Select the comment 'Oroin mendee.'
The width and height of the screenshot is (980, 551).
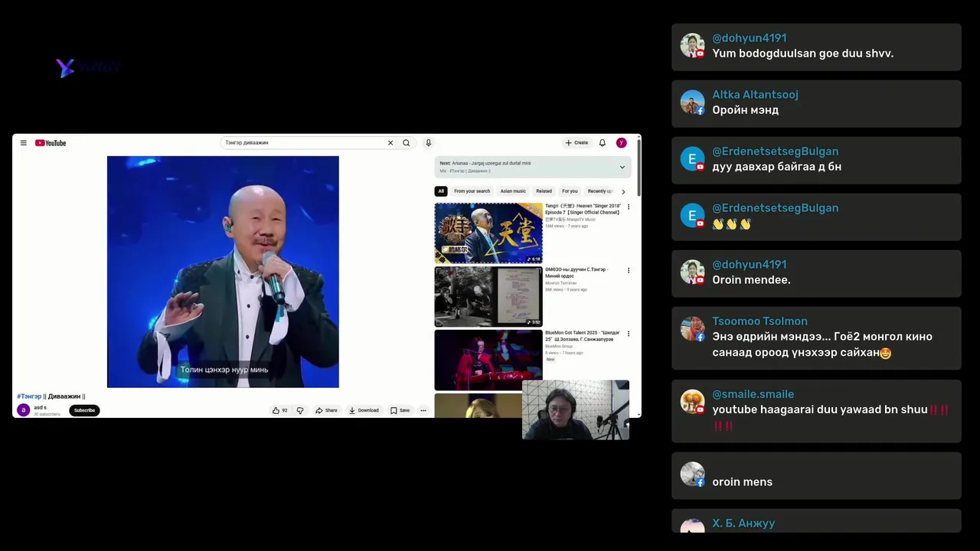[x=752, y=280]
